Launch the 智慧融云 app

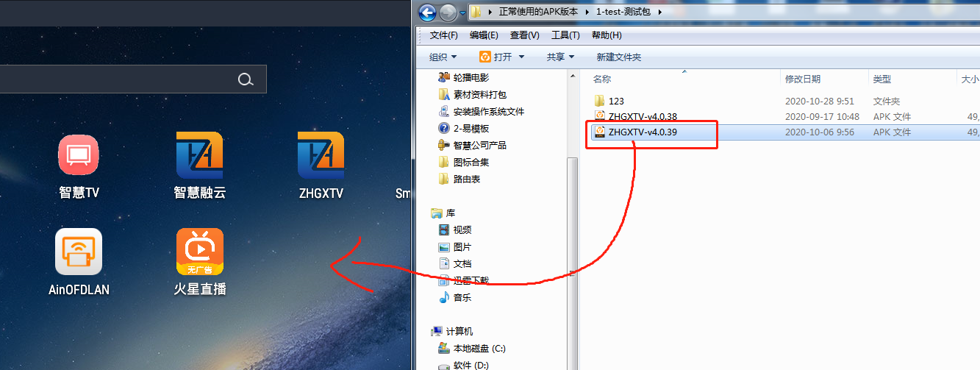click(199, 155)
